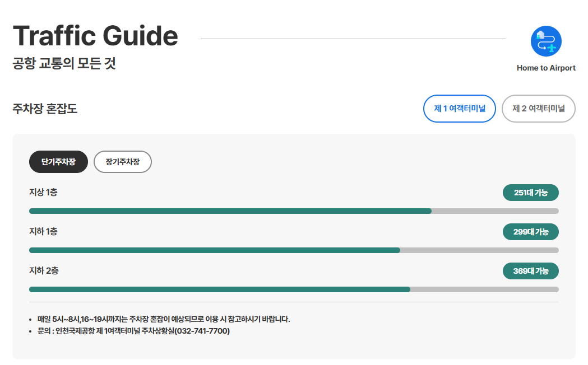Switch to the 제 2 여객터미널 tab
Screen dimensions: 588x365
pos(538,109)
